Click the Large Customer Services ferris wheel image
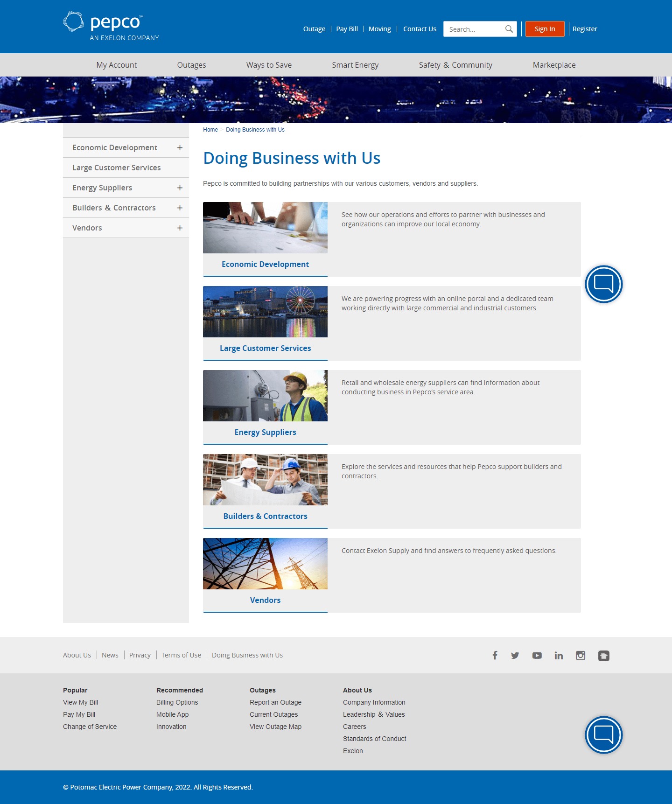The width and height of the screenshot is (672, 804). (x=265, y=312)
